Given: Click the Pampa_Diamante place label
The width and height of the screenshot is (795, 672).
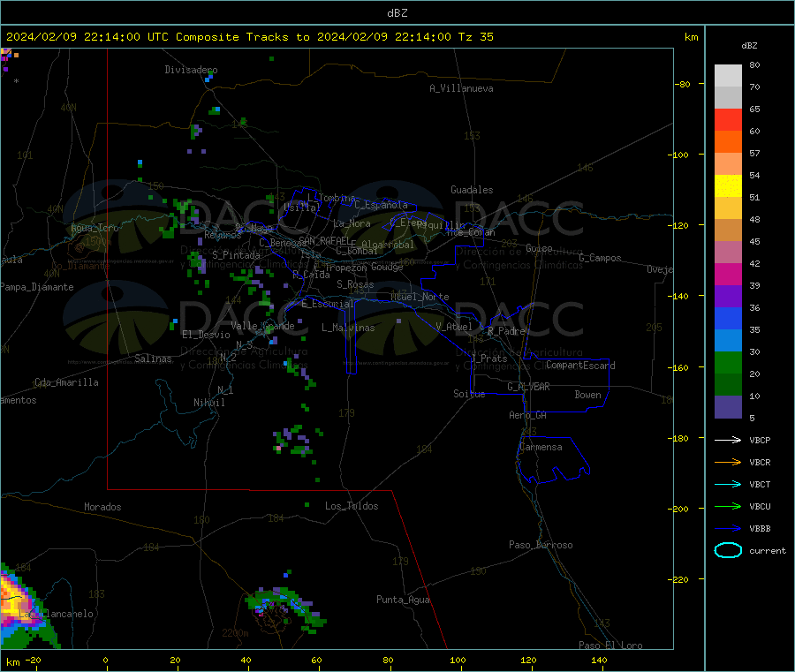Looking at the screenshot, I should click(x=37, y=287).
